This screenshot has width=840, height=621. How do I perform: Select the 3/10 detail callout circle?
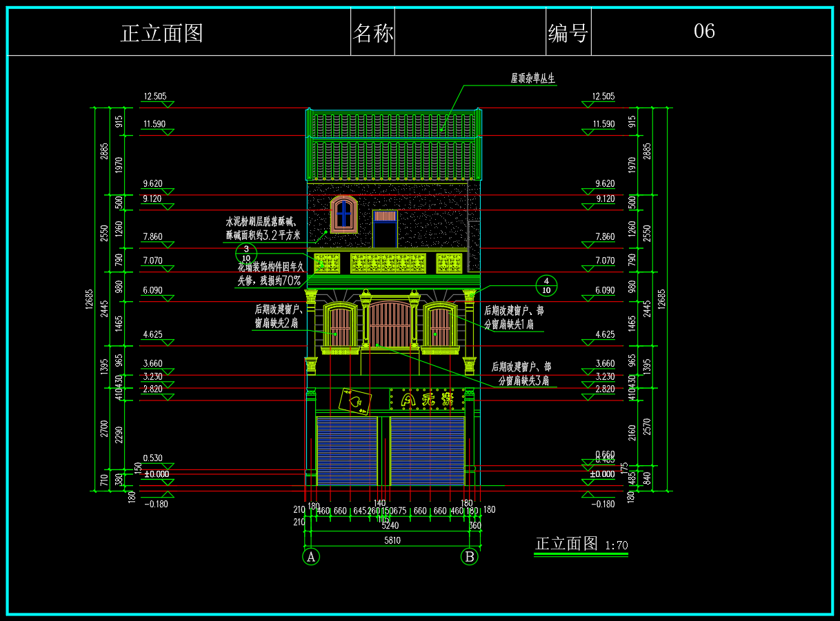246,253
